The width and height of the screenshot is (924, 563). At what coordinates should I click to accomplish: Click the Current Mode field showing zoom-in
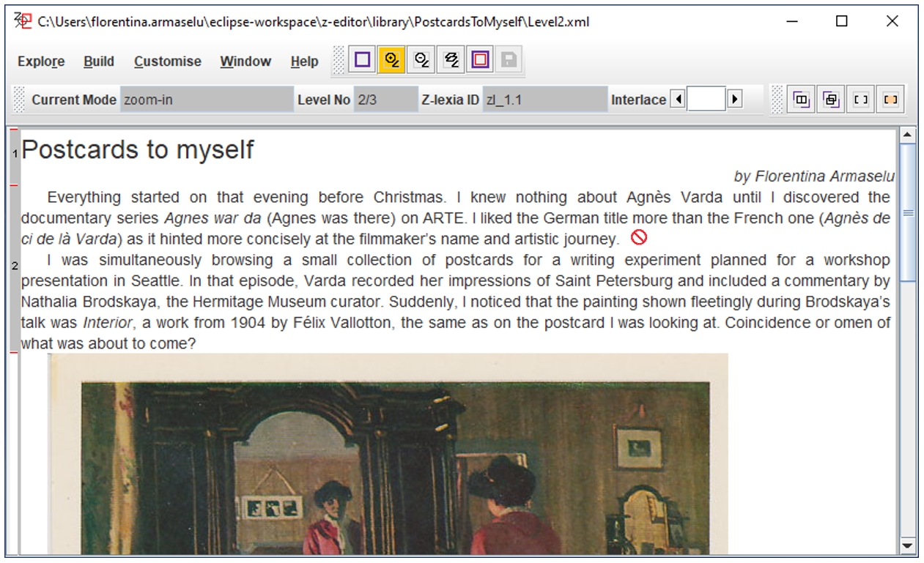[x=207, y=100]
